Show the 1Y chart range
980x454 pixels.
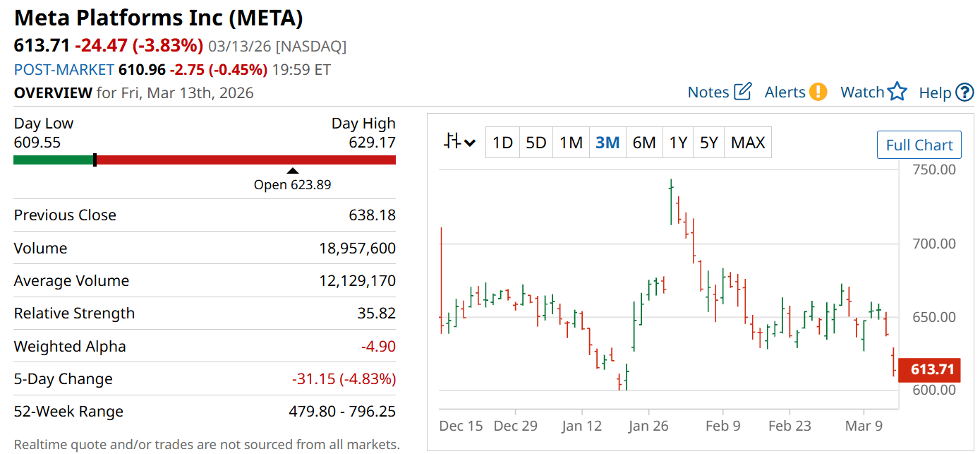pos(678,143)
